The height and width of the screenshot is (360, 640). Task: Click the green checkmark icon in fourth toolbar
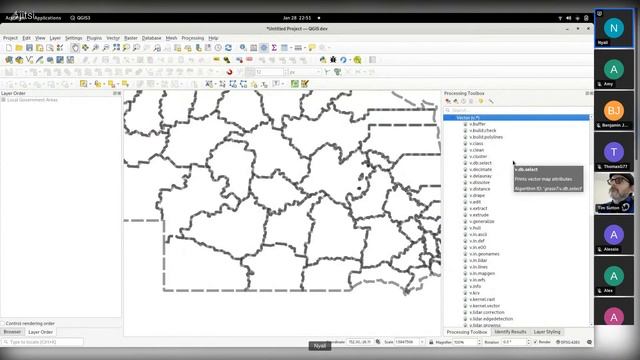(x=295, y=84)
